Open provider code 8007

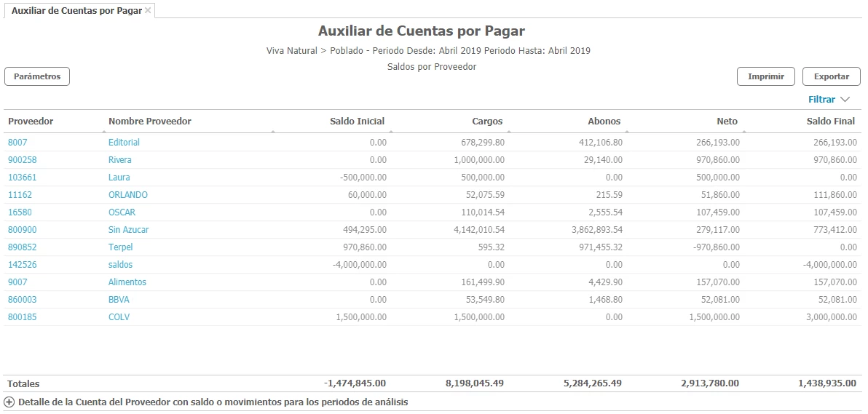(17, 142)
